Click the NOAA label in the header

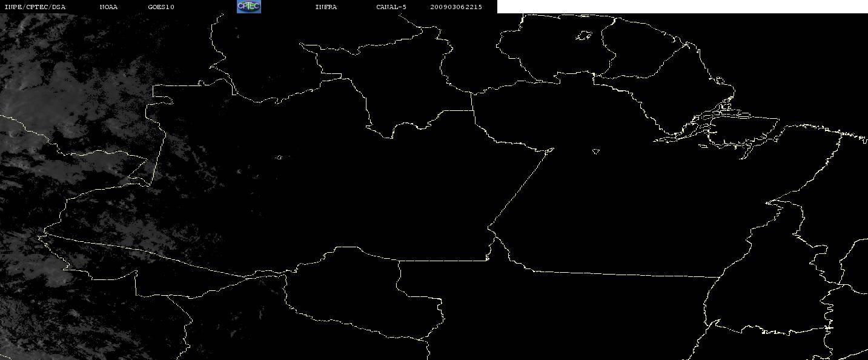coord(108,7)
